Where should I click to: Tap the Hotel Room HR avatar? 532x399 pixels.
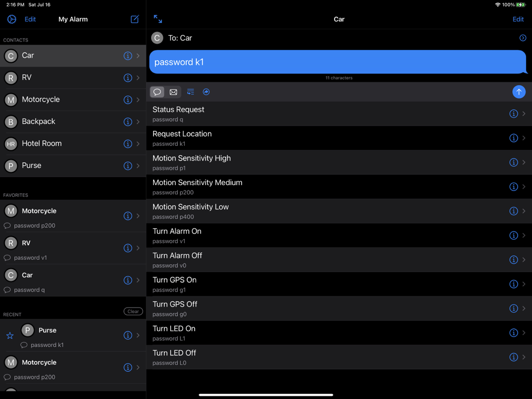(x=11, y=144)
